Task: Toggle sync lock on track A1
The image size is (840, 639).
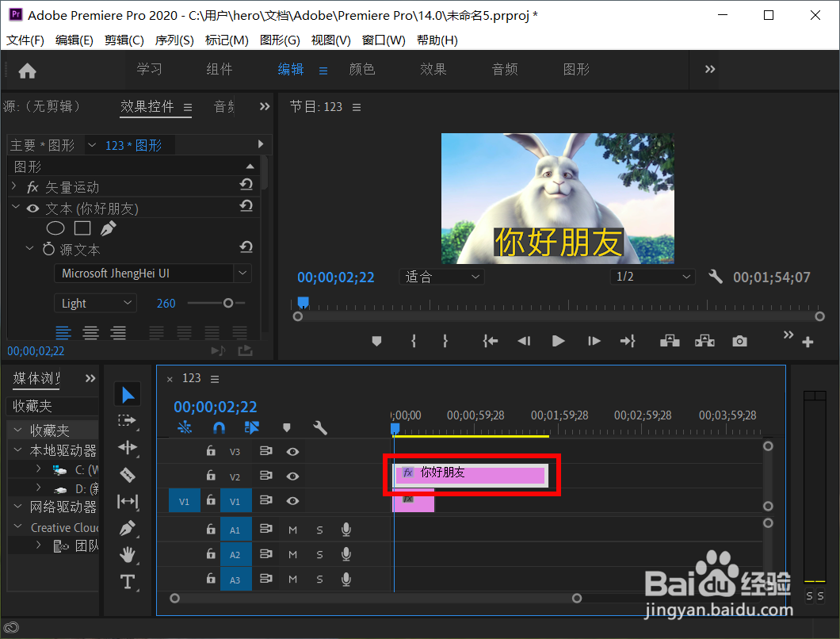Action: pos(265,529)
